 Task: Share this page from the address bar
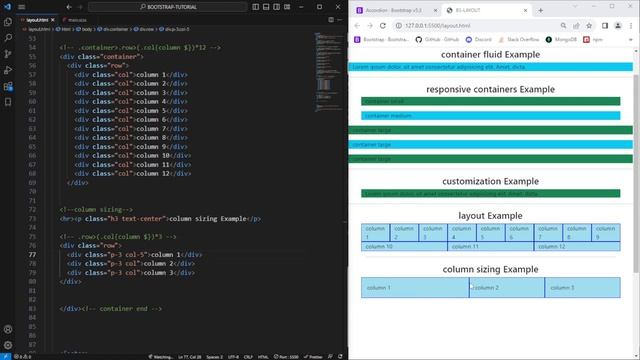576,26
